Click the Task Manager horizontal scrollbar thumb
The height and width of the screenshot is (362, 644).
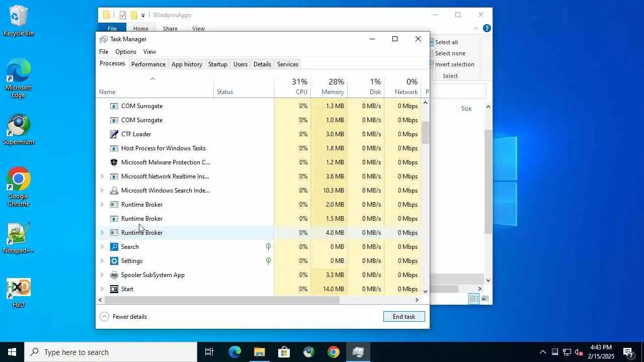222,300
